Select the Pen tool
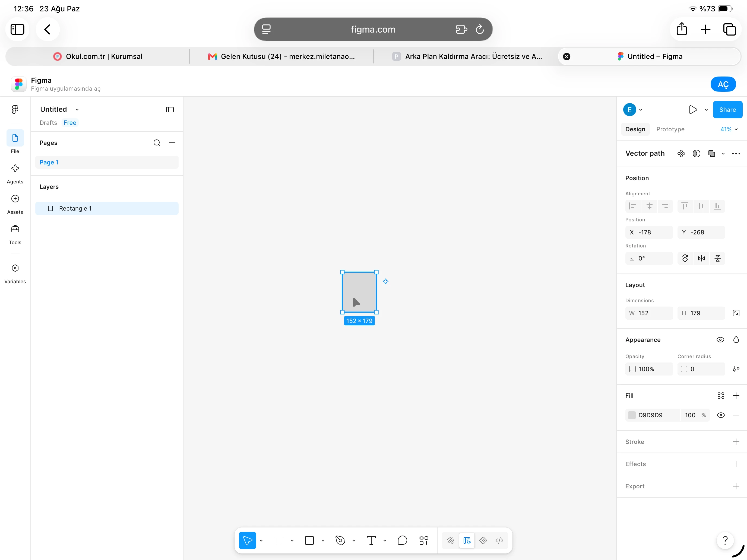 click(340, 540)
